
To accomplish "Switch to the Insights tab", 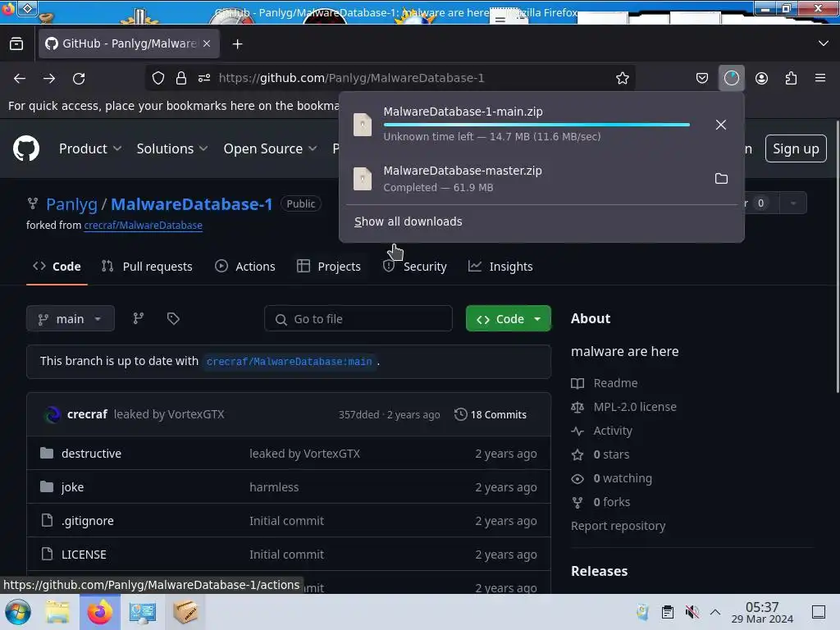I will point(500,267).
